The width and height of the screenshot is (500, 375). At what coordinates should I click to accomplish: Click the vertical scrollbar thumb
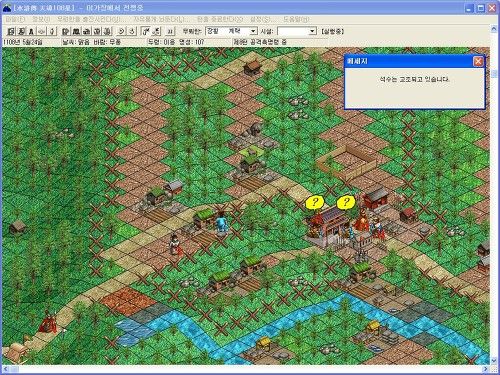click(494, 74)
